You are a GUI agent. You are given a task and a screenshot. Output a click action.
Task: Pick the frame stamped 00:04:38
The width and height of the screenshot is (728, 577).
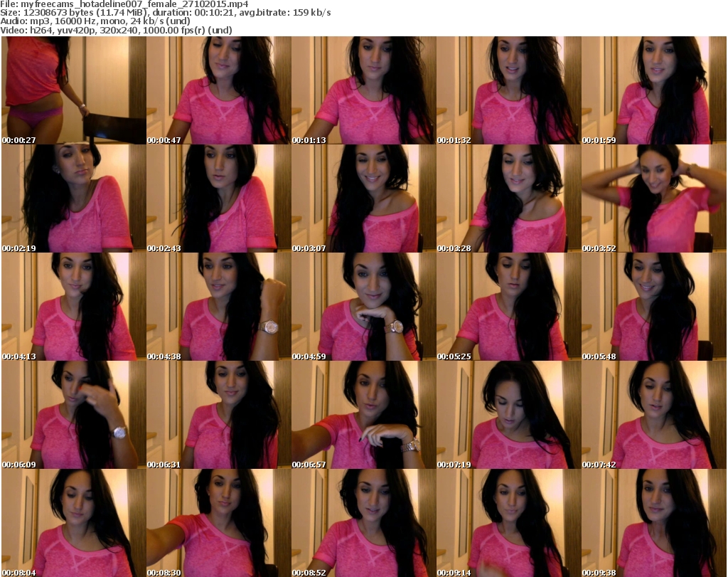(x=219, y=307)
